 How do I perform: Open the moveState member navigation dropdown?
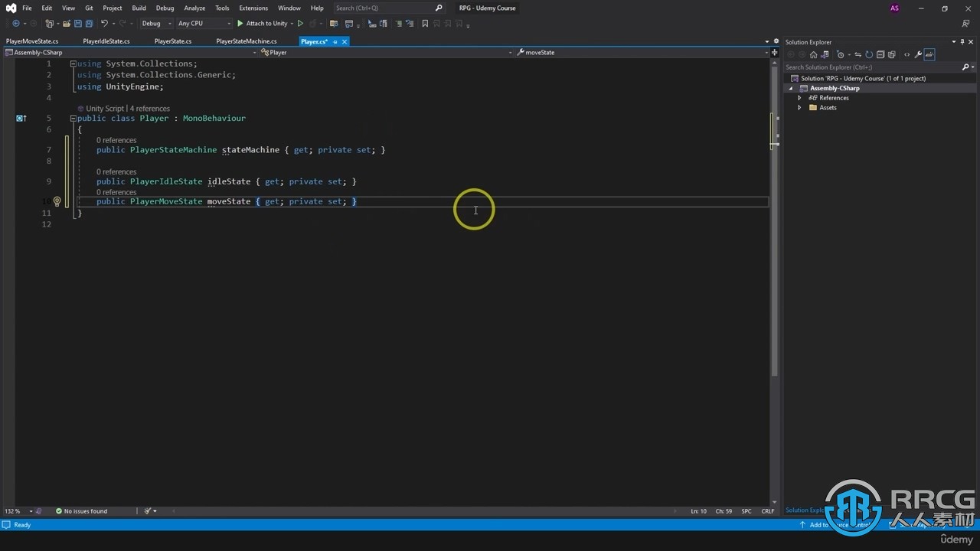click(x=641, y=52)
